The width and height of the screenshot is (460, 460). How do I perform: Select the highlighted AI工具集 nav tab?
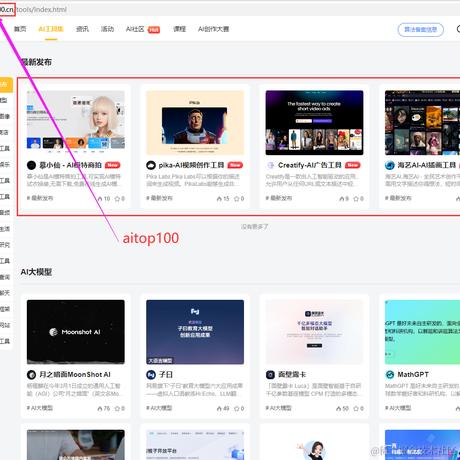click(51, 29)
